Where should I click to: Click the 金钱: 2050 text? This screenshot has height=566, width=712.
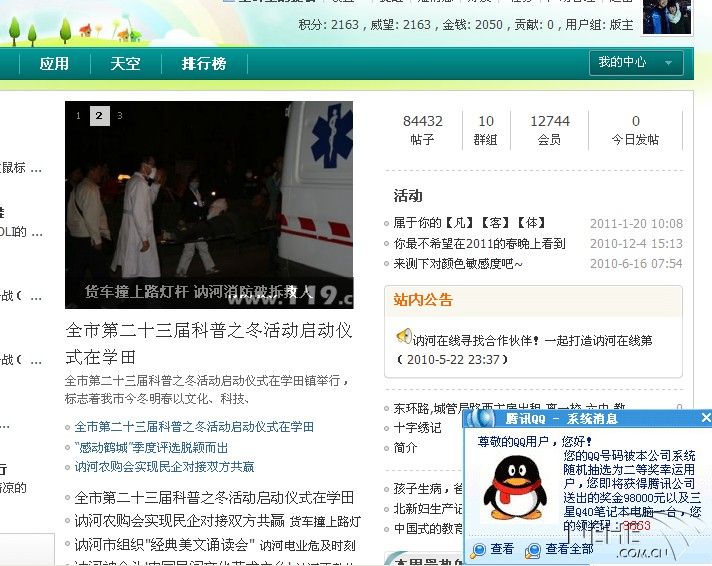point(472,25)
